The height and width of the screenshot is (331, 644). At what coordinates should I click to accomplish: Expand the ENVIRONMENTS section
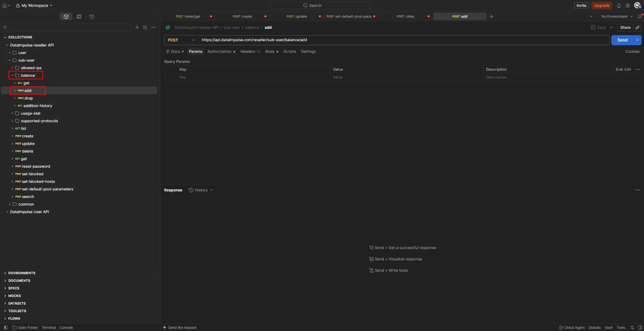pos(5,273)
